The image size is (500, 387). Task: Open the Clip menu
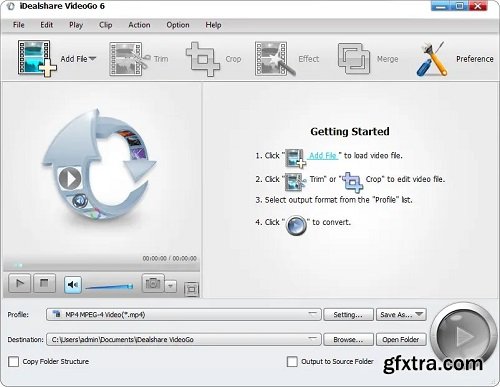105,25
